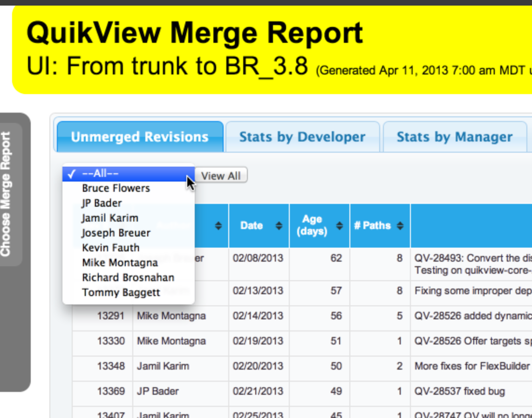Viewport: 532px width, 418px height.
Task: Pick Mike Montagna in the open dropdown list
Action: click(x=129, y=263)
